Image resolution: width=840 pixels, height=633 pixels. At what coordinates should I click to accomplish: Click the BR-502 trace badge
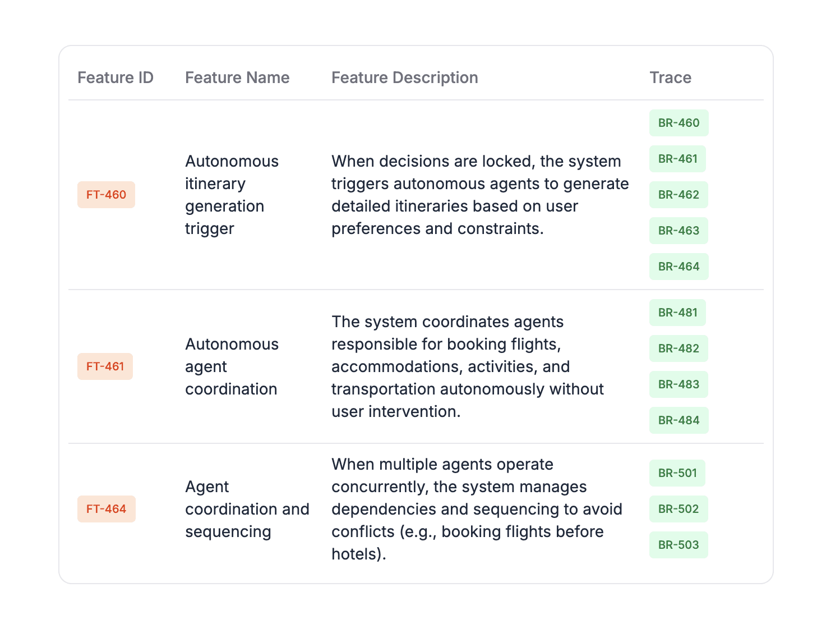pos(679,509)
